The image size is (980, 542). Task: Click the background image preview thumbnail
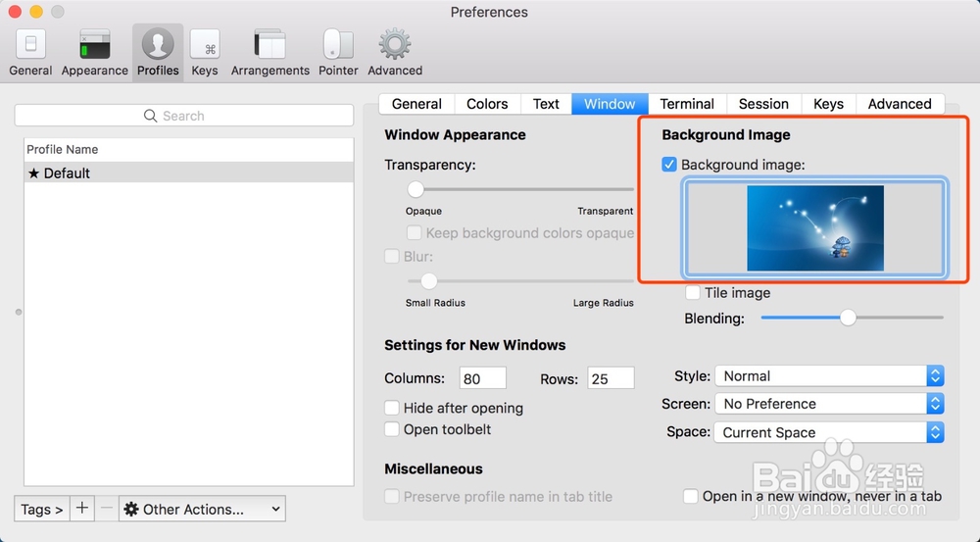(x=815, y=228)
